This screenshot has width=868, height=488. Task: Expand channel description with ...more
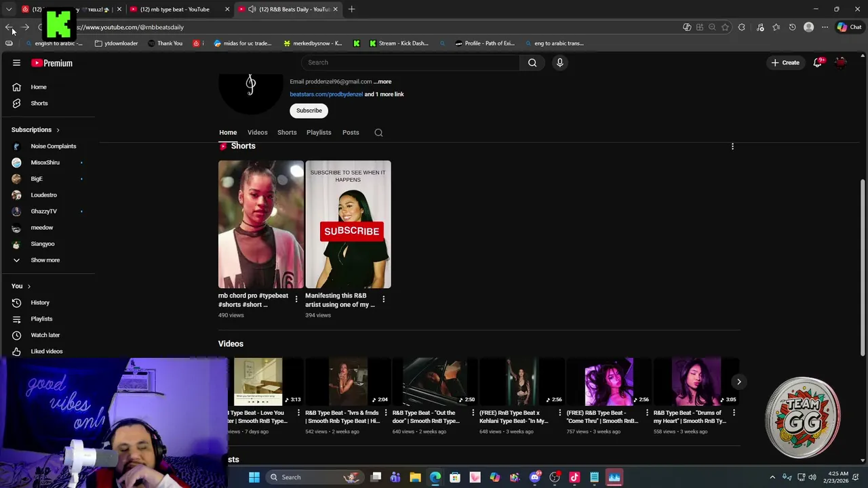[382, 81]
